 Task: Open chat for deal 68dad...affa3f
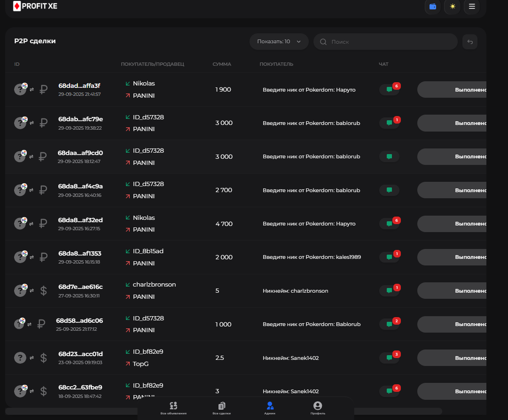pyautogui.click(x=390, y=90)
